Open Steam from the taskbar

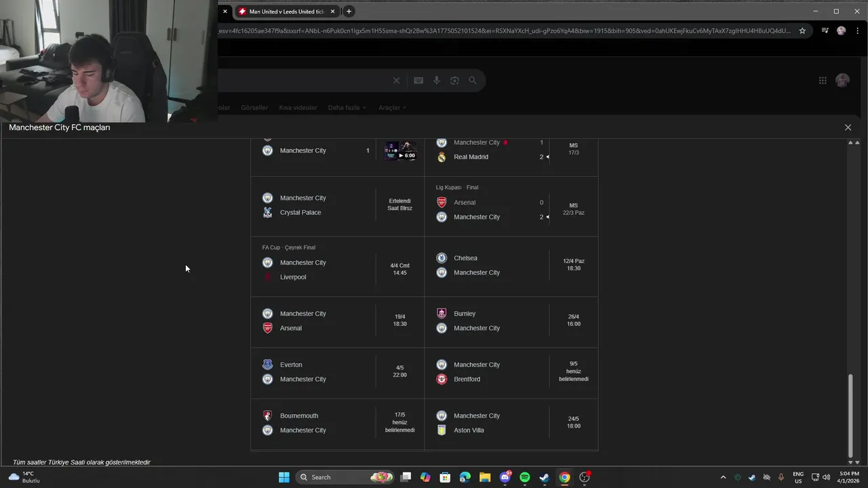545,477
